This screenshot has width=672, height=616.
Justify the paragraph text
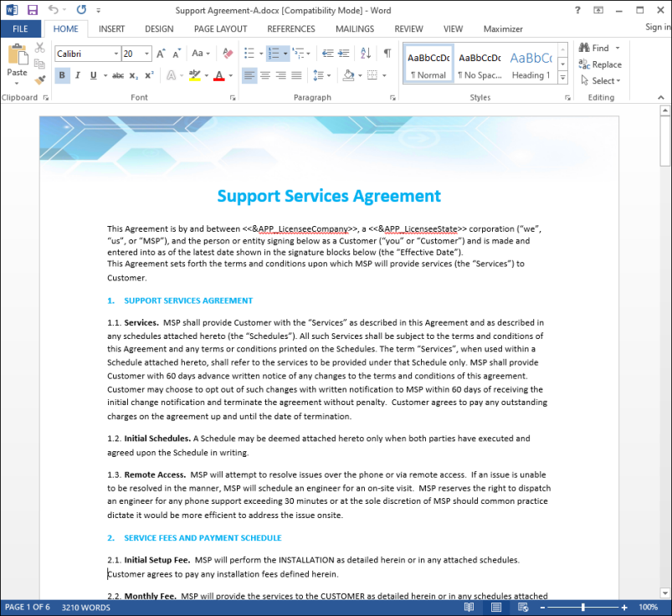pos(296,75)
